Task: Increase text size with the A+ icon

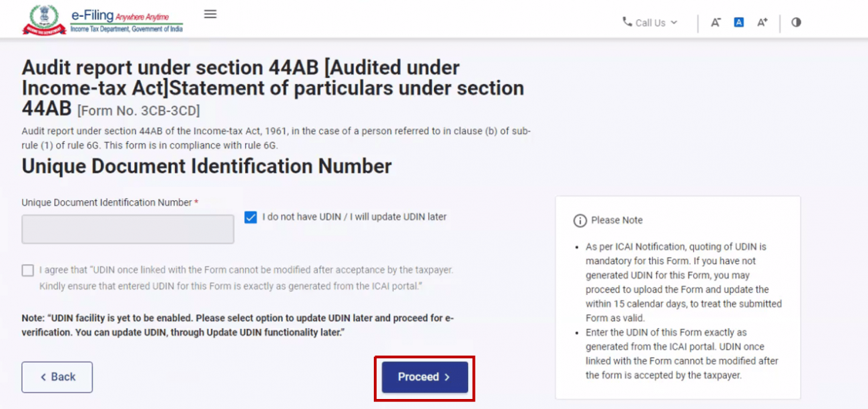Action: [x=762, y=22]
